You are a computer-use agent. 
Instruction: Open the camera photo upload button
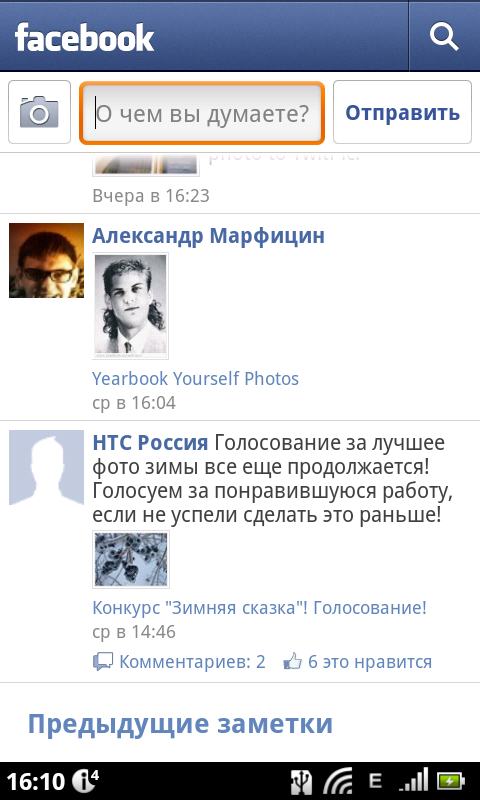point(39,112)
